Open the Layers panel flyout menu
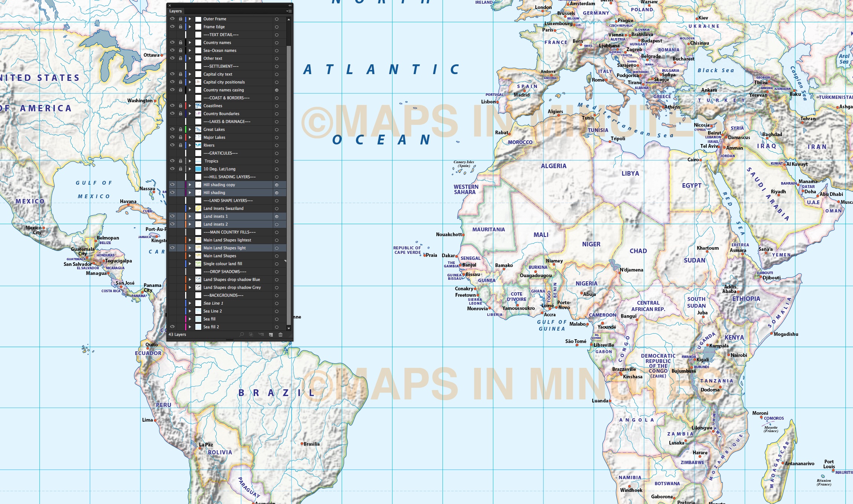The width and height of the screenshot is (853, 504). [289, 11]
